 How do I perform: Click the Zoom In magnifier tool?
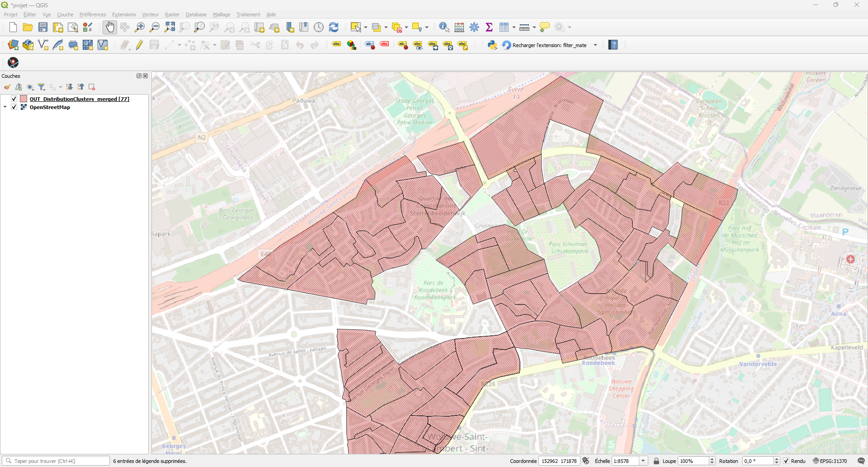tap(140, 27)
